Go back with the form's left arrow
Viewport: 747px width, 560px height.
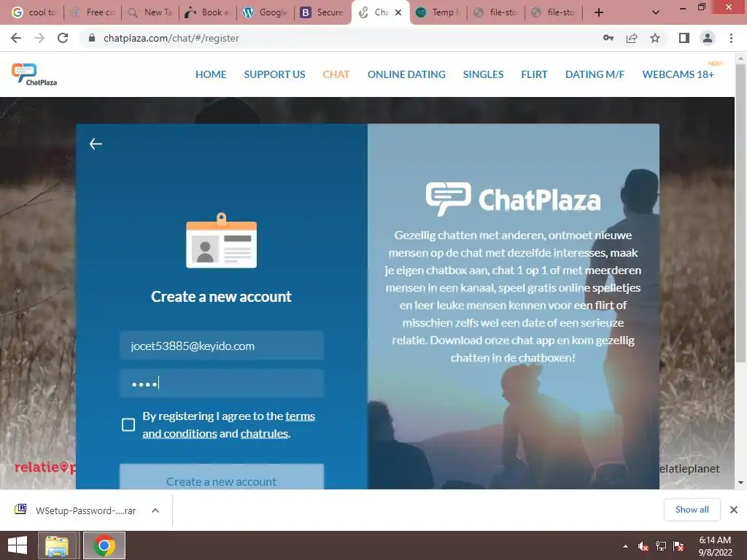(x=96, y=144)
